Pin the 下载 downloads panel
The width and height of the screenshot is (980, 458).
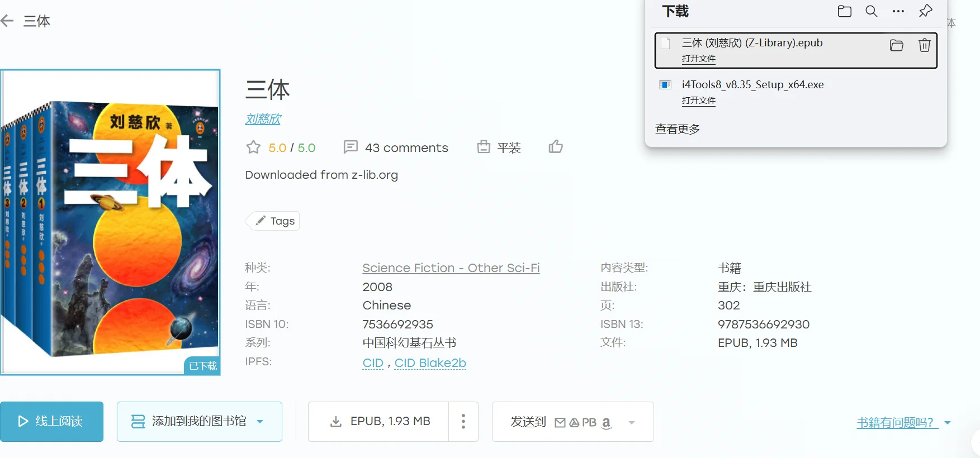click(926, 11)
